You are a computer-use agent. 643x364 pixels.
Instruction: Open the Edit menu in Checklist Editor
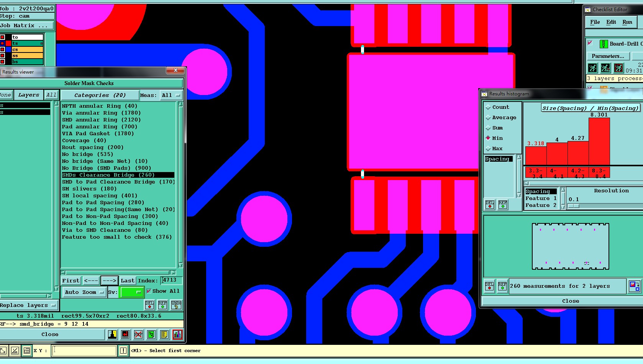click(x=611, y=22)
